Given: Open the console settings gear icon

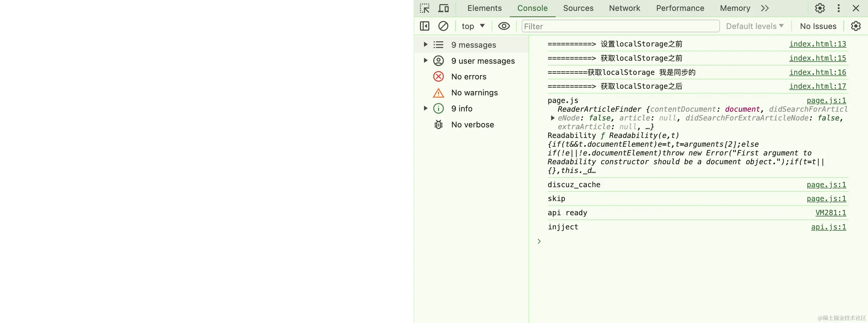Looking at the screenshot, I should tap(856, 26).
